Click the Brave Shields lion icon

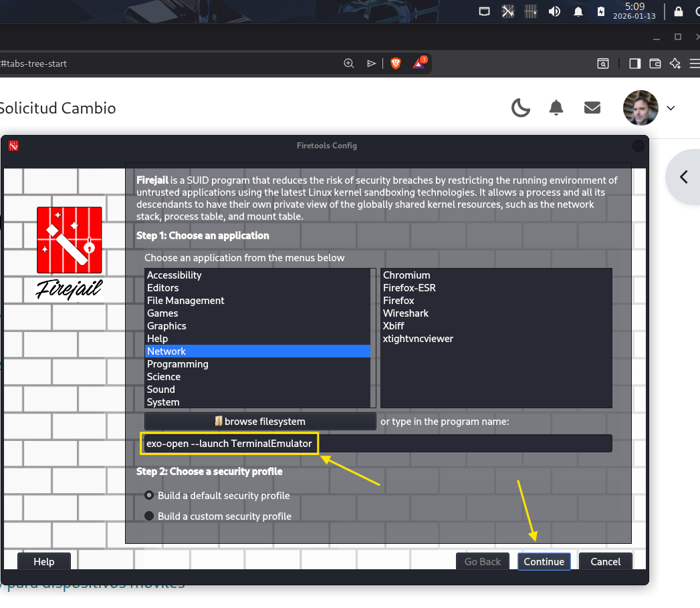(396, 63)
